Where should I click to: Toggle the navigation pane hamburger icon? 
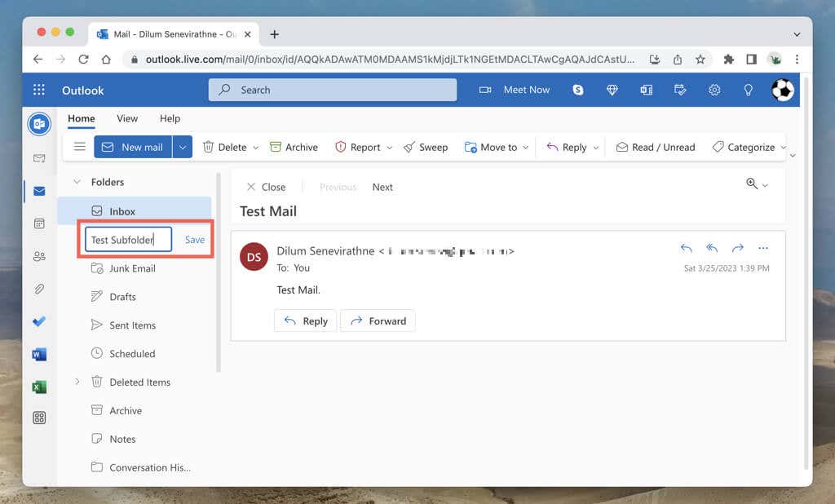point(79,147)
